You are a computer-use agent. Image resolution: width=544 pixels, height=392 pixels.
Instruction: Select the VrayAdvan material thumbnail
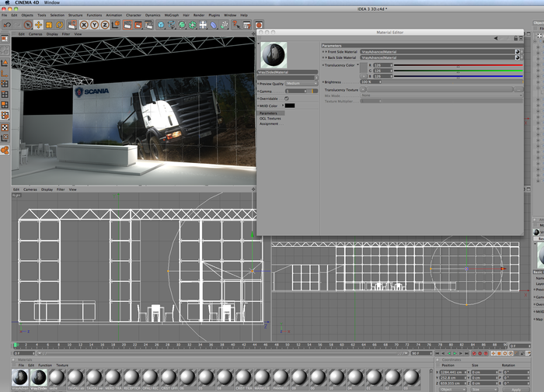coord(20,377)
